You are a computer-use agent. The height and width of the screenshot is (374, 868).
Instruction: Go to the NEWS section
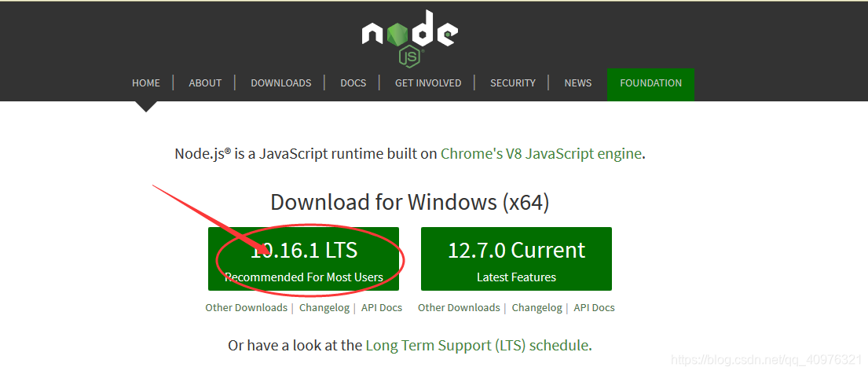578,83
